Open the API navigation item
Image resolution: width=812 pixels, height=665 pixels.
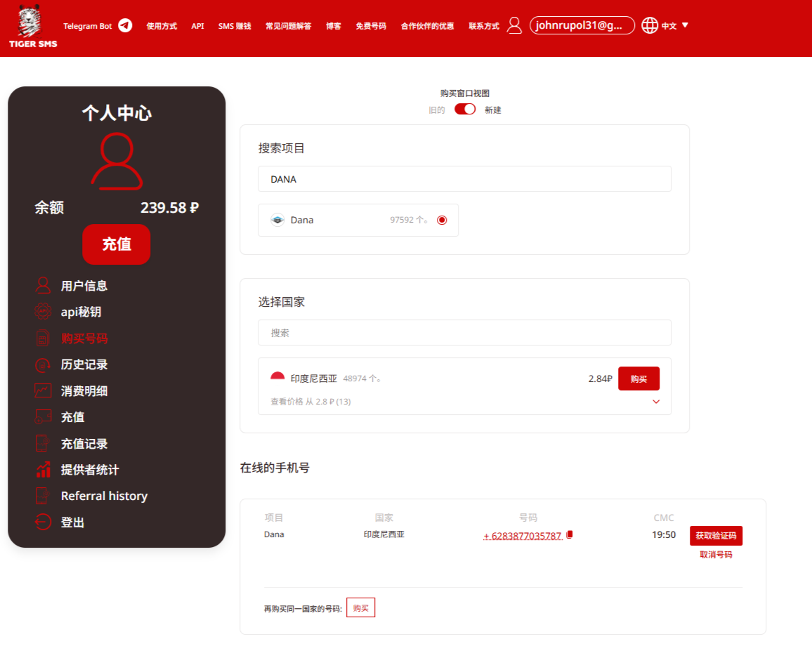(197, 26)
